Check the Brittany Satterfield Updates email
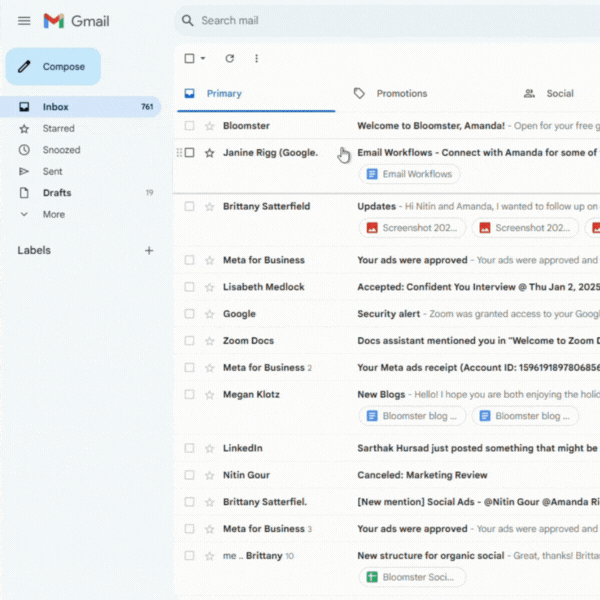This screenshot has height=600, width=600. coord(189,207)
